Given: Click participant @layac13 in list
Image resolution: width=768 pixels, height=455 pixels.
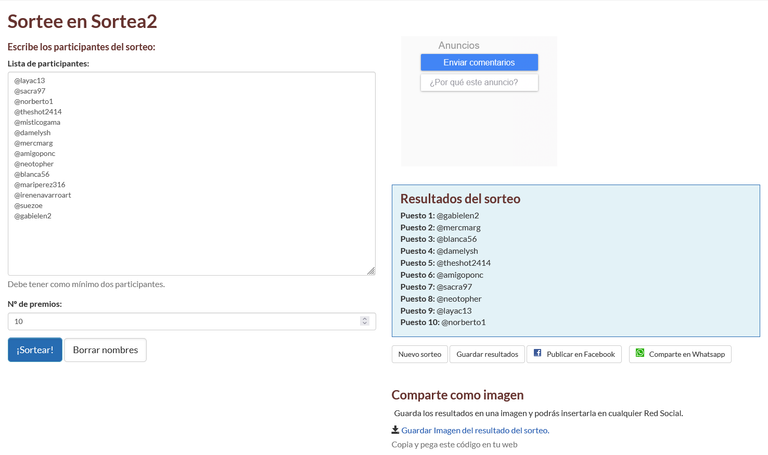Looking at the screenshot, I should coord(29,80).
